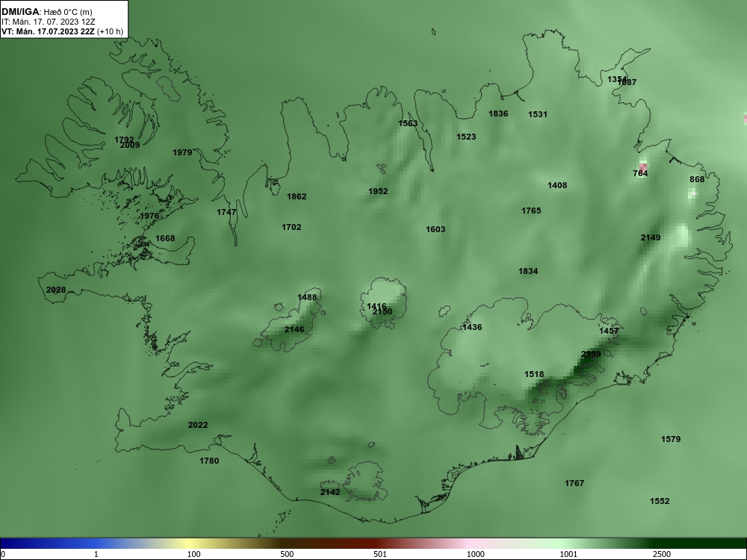Select the value 1563 near the north coast
This screenshot has width=747, height=560.
point(408,123)
